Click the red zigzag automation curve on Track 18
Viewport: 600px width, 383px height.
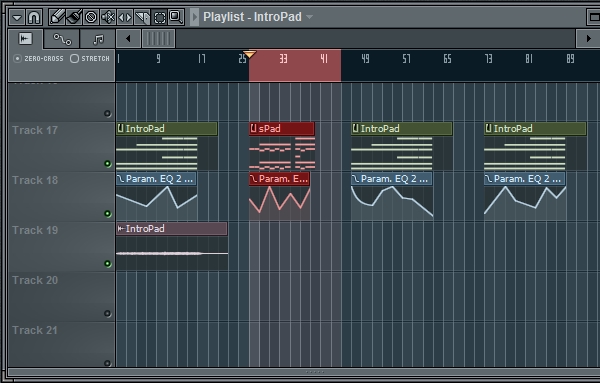[x=280, y=203]
